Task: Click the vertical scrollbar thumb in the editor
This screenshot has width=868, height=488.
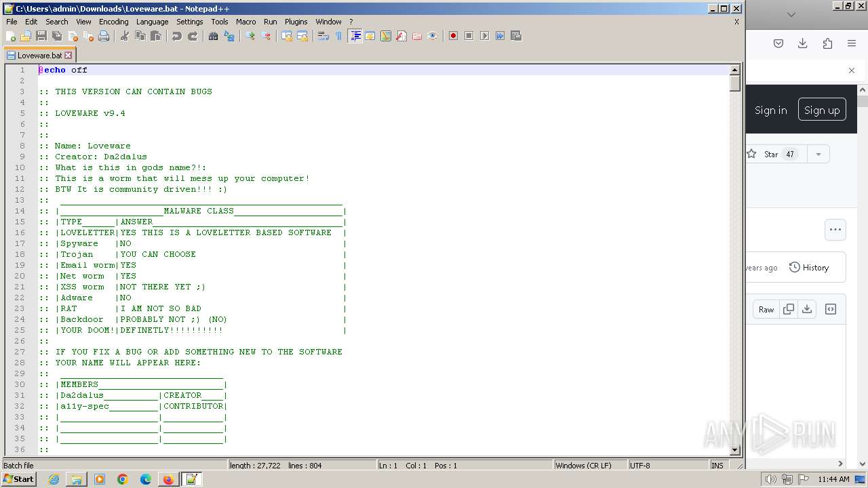Action: coord(734,83)
